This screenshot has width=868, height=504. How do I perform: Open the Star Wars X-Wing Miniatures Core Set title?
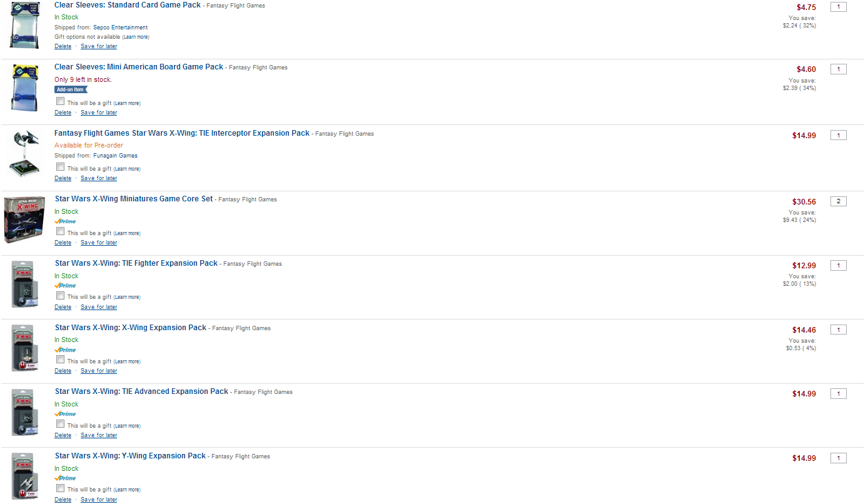tap(134, 199)
